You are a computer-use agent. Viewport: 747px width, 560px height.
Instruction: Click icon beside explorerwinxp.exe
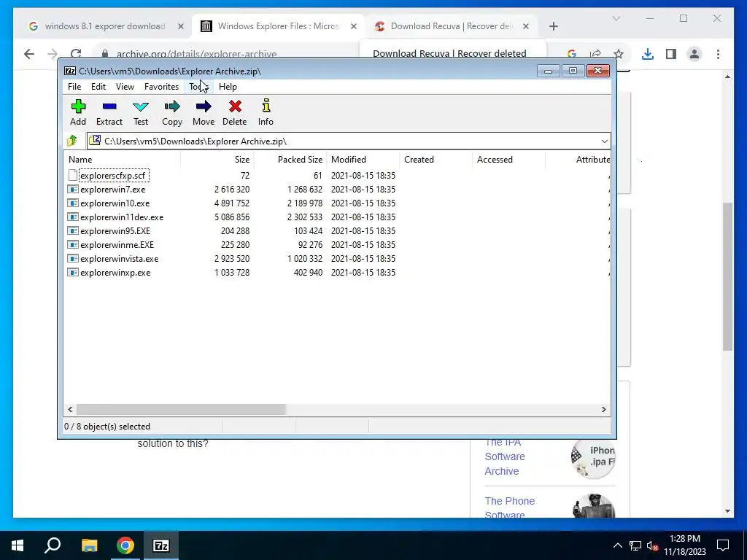coord(72,273)
